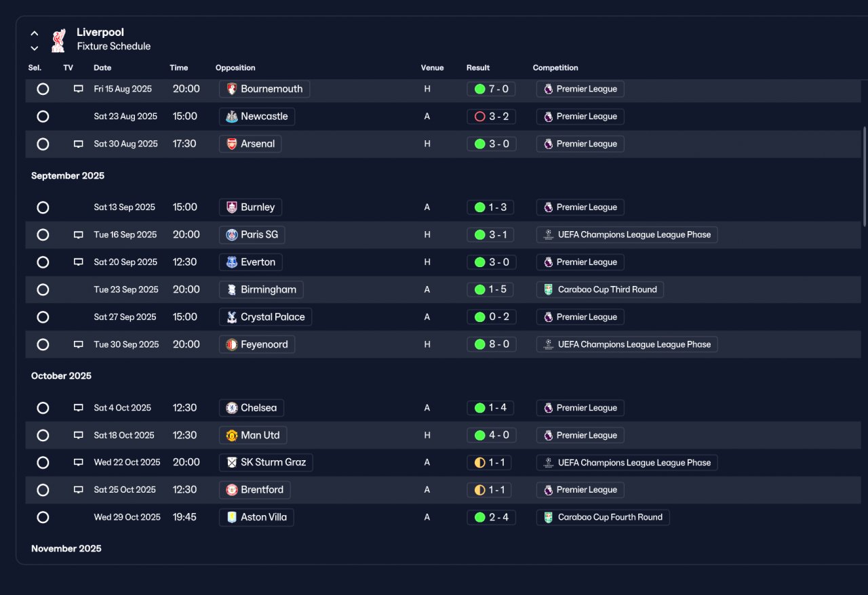Click the Man Utd club badge
The height and width of the screenshot is (595, 868).
tap(232, 435)
